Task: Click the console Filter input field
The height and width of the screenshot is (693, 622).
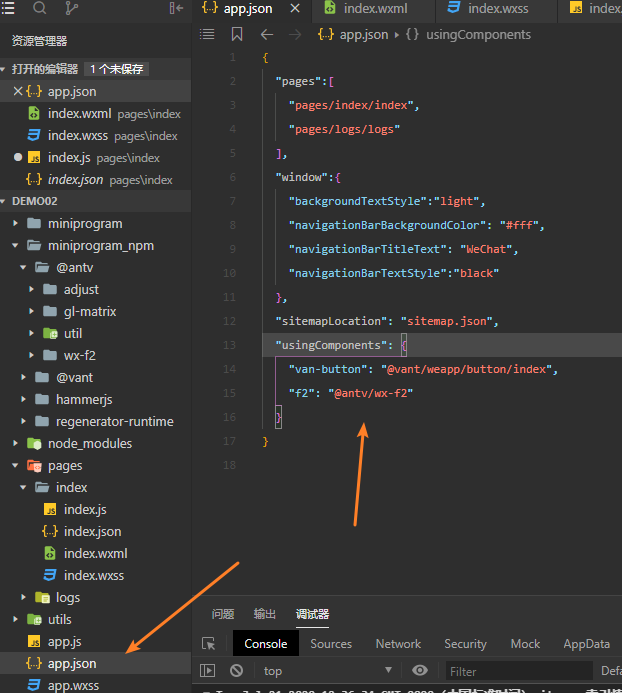Action: [x=515, y=671]
